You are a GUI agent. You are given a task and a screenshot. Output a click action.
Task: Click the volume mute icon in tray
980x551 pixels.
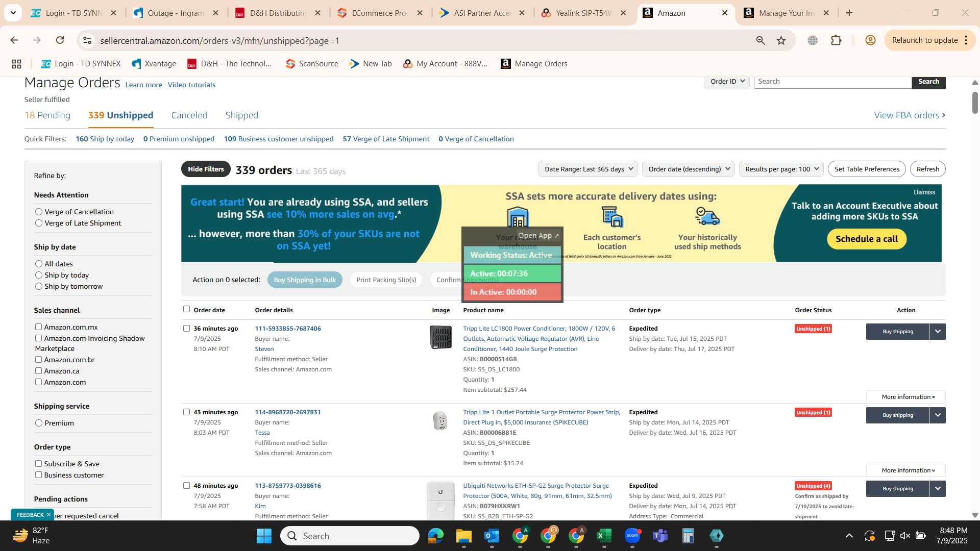point(905,536)
